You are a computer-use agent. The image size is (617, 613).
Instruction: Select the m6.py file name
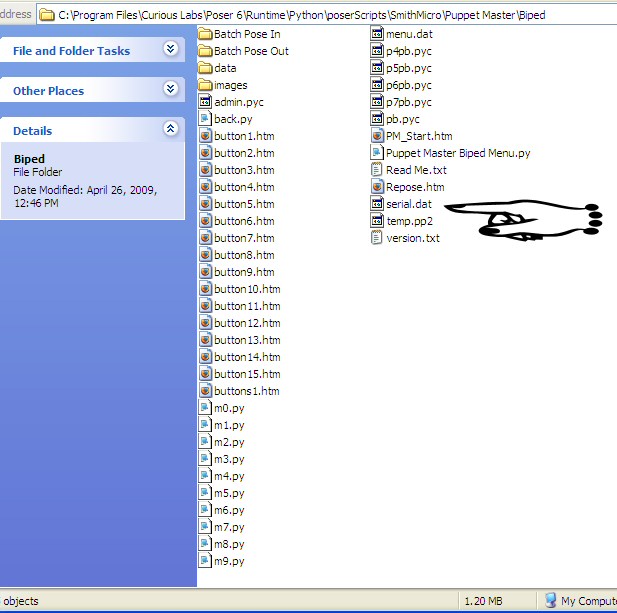[x=229, y=511]
